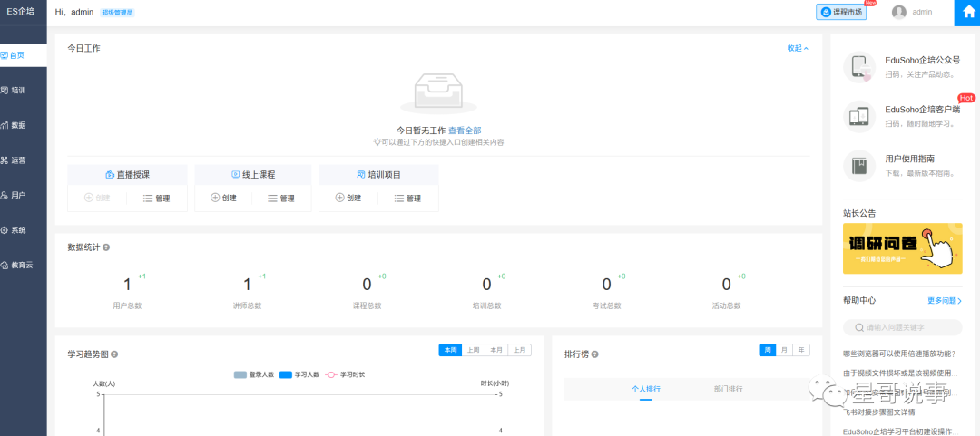This screenshot has width=980, height=436.
Task: Open the EduSoho企培客户端 link
Action: click(923, 110)
